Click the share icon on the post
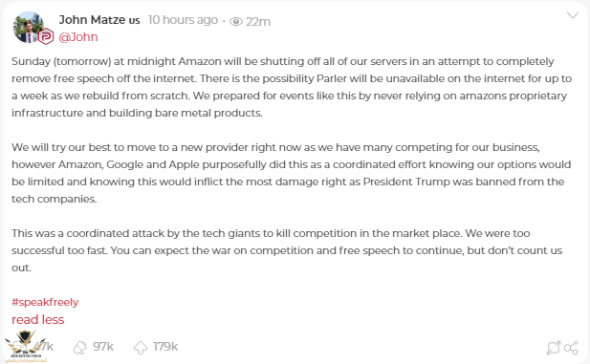Screen dimensions: 590x364 571,348
